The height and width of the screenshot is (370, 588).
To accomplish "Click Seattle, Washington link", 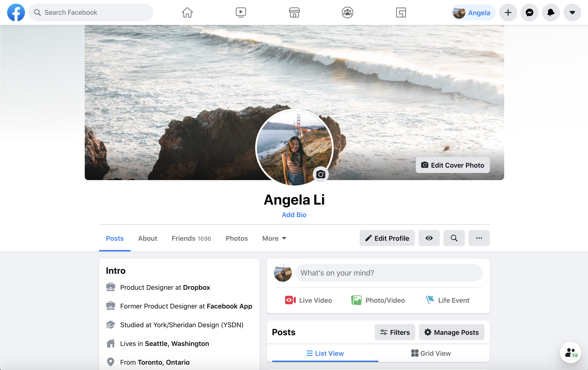I will coord(177,343).
